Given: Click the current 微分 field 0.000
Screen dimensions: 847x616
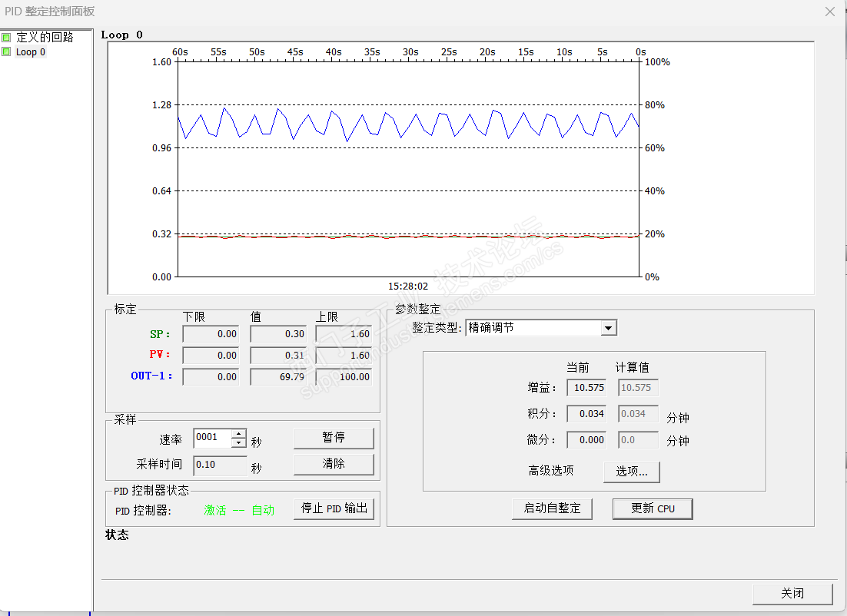Looking at the screenshot, I should (586, 439).
